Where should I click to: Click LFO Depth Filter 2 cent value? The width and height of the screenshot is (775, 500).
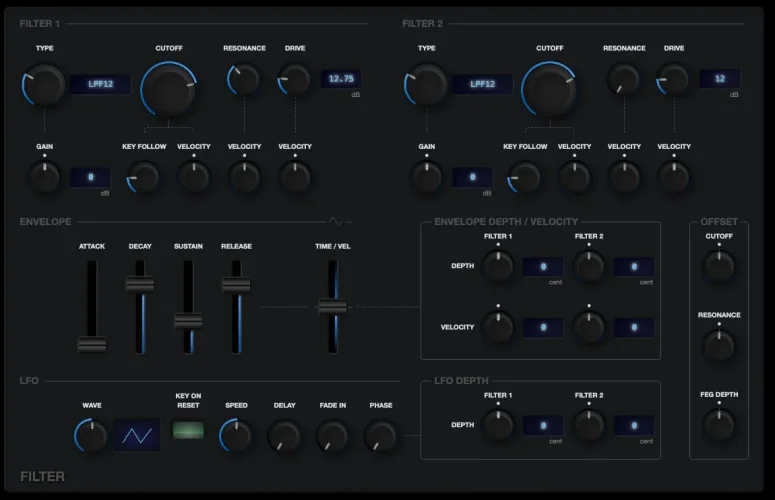634,425
